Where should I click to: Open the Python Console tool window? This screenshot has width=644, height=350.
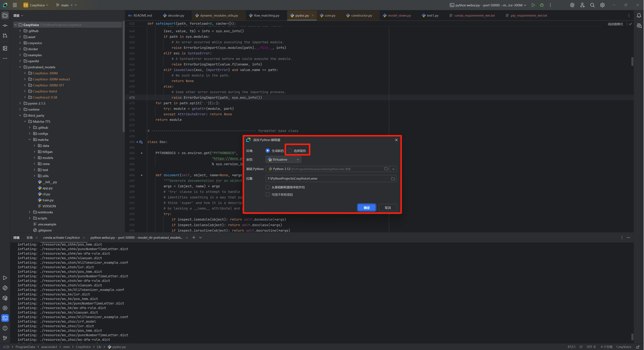coord(5,288)
